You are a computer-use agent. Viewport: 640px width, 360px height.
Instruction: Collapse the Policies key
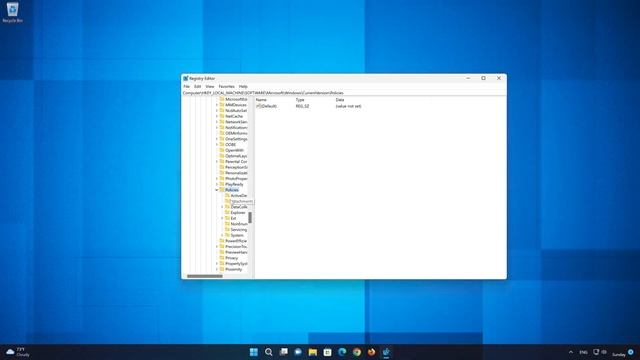pyautogui.click(x=217, y=190)
